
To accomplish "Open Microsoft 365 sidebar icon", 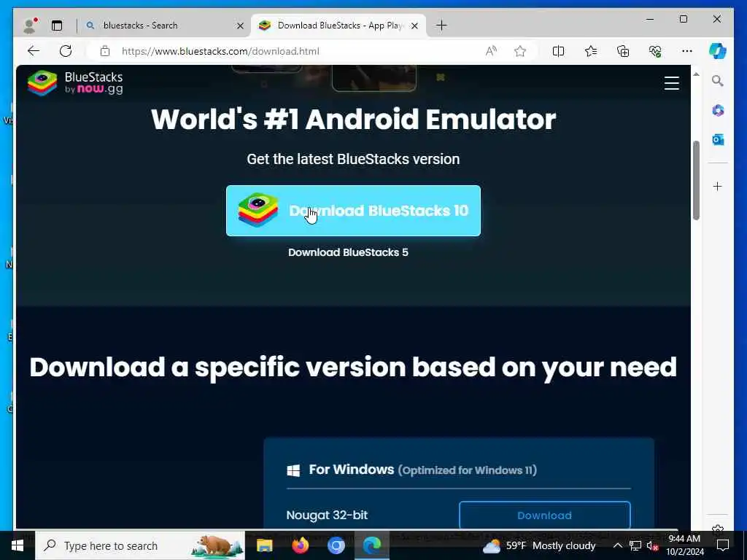I will 718,111.
